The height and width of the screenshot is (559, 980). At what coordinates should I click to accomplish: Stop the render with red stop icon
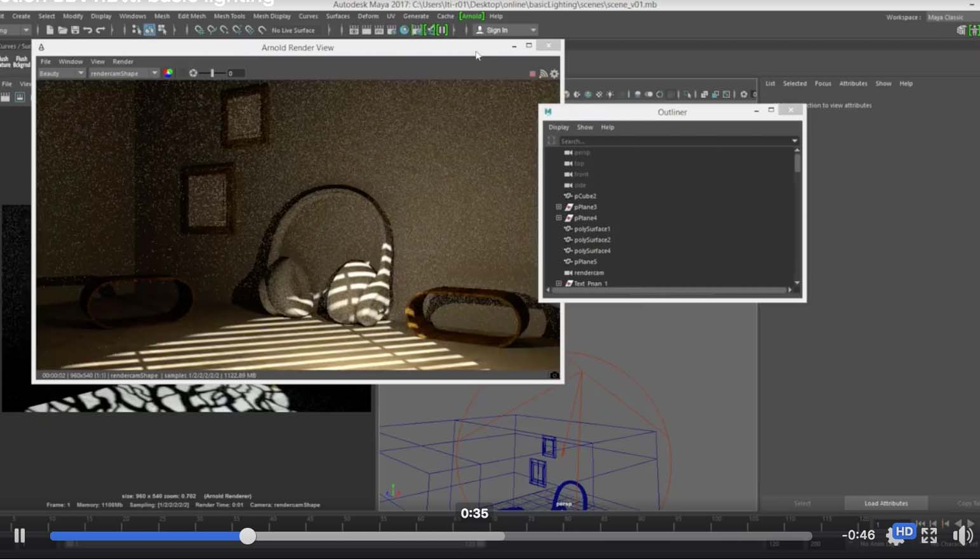pyautogui.click(x=532, y=74)
